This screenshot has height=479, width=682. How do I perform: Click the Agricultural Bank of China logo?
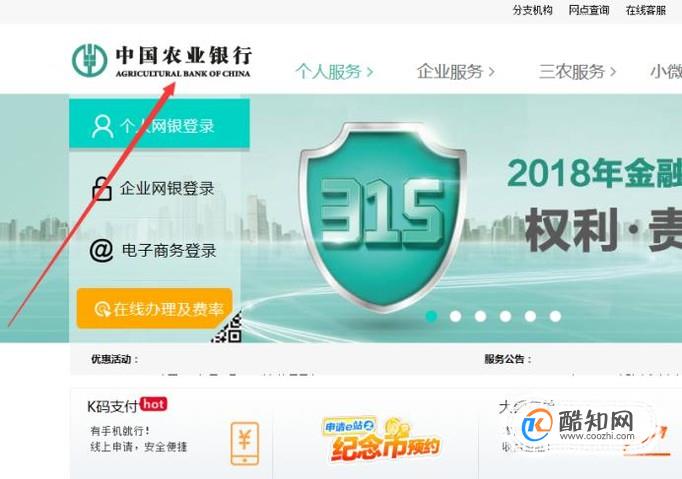click(x=162, y=61)
